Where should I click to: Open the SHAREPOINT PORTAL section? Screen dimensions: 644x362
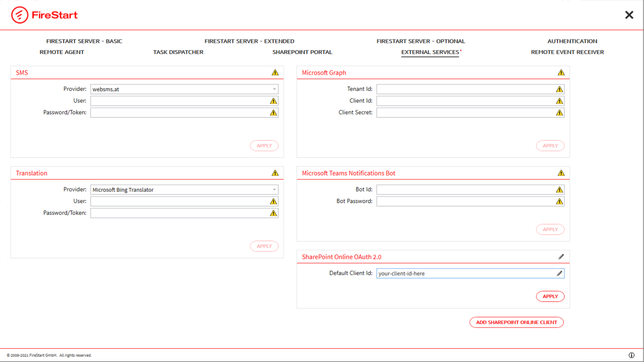pyautogui.click(x=302, y=52)
